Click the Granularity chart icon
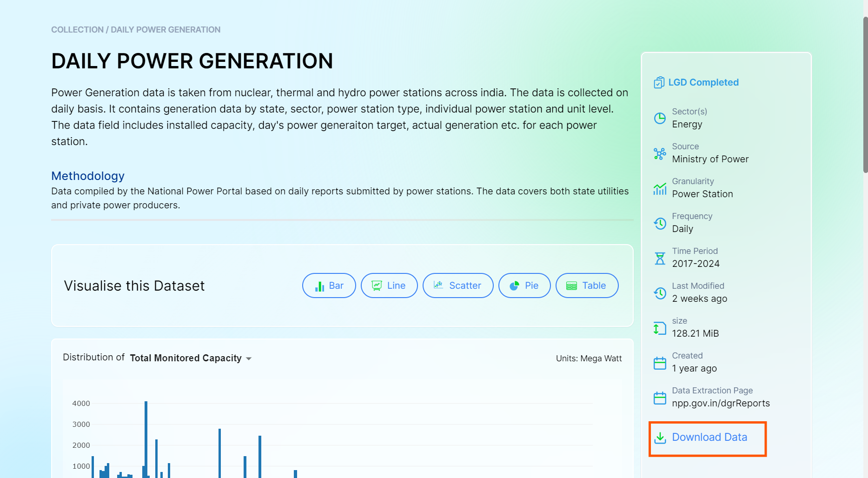Image resolution: width=868 pixels, height=478 pixels. point(660,188)
